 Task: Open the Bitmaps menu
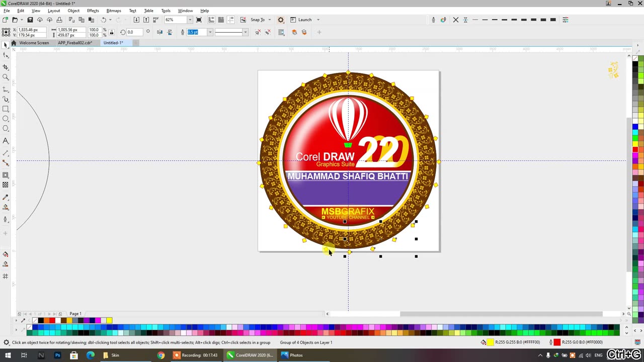[x=113, y=11]
